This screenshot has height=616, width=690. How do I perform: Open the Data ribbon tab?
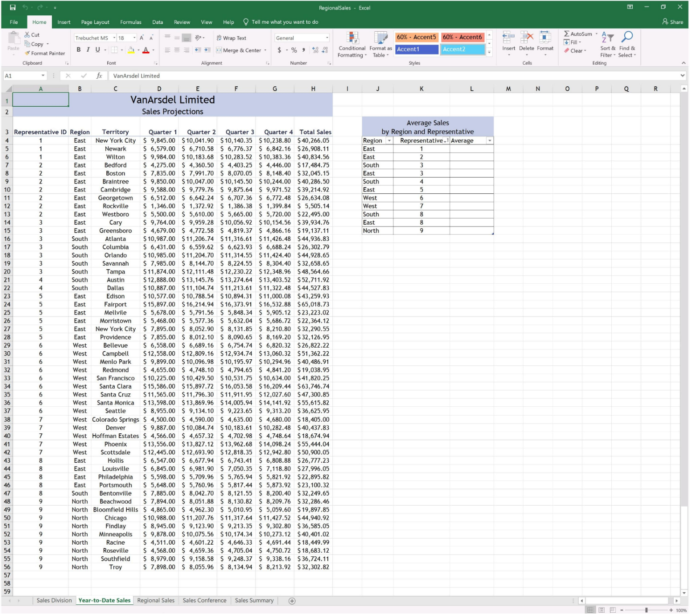[x=158, y=22]
